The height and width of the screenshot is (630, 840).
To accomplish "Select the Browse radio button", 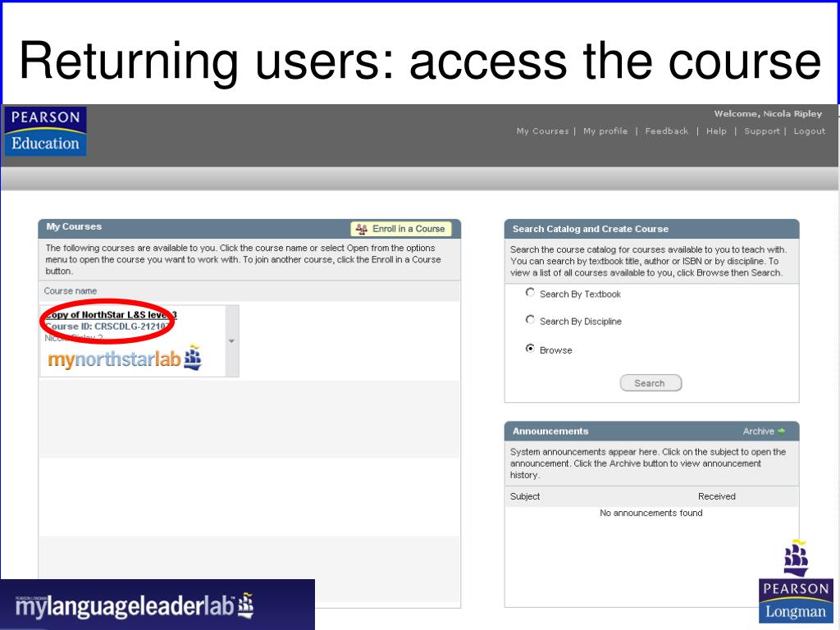I will click(x=530, y=349).
